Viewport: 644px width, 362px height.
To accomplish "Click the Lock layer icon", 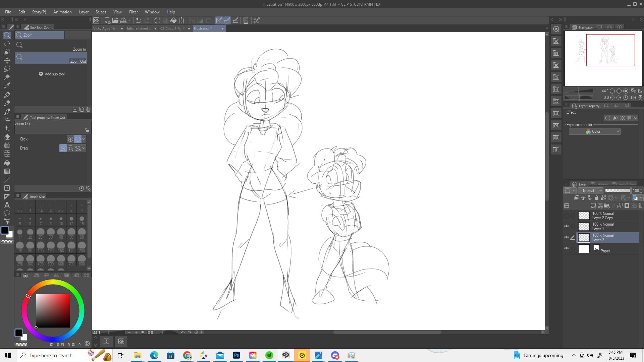I will click(x=596, y=198).
